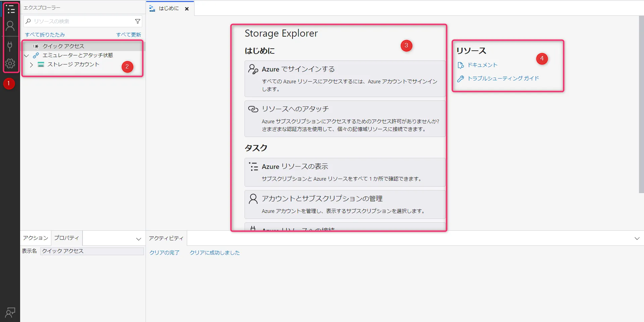The image size is (644, 322).
Task: Click the storage icon beside ストレージ アカウント
Action: tap(41, 64)
